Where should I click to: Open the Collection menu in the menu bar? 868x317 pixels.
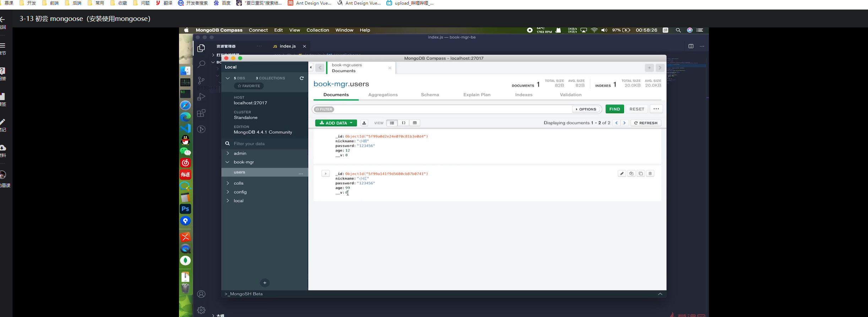click(x=318, y=30)
